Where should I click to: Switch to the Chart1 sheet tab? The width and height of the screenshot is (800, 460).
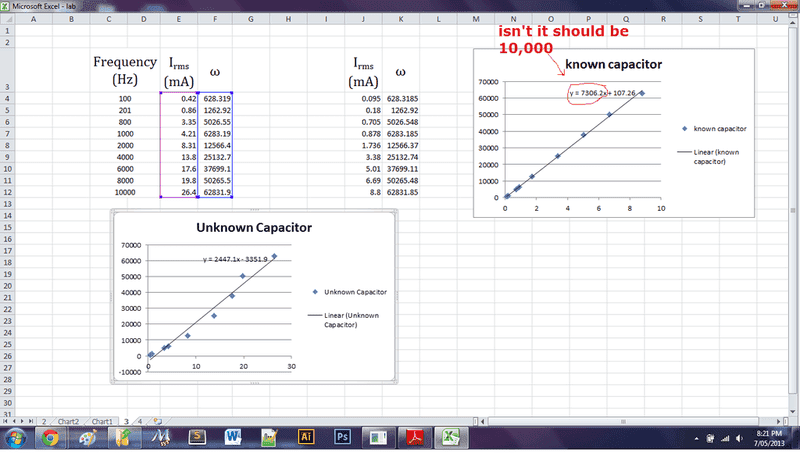(102, 421)
